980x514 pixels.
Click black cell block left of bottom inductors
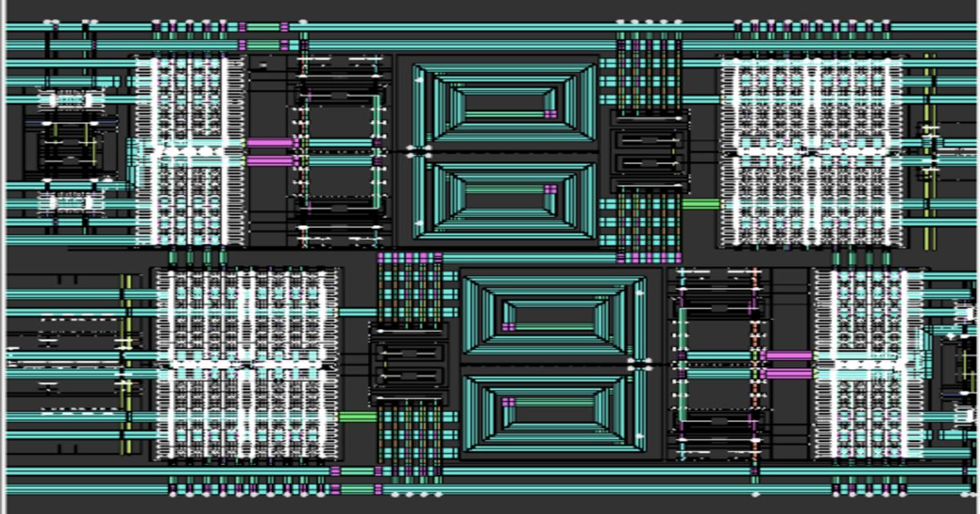[x=408, y=365]
